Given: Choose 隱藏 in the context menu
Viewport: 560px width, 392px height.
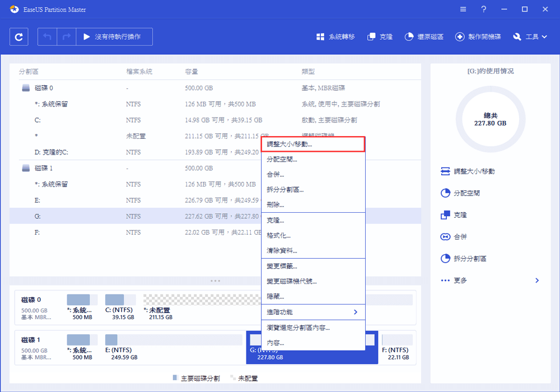Looking at the screenshot, I should click(313, 296).
